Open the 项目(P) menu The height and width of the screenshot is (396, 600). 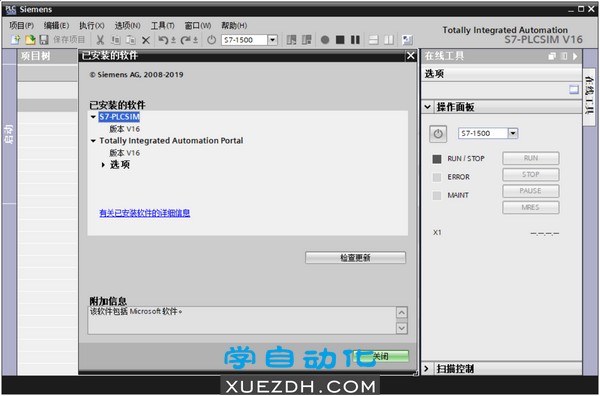pos(21,26)
